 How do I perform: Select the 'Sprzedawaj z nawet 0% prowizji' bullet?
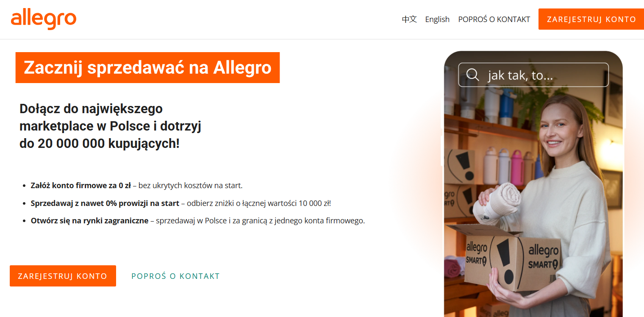coord(180,203)
